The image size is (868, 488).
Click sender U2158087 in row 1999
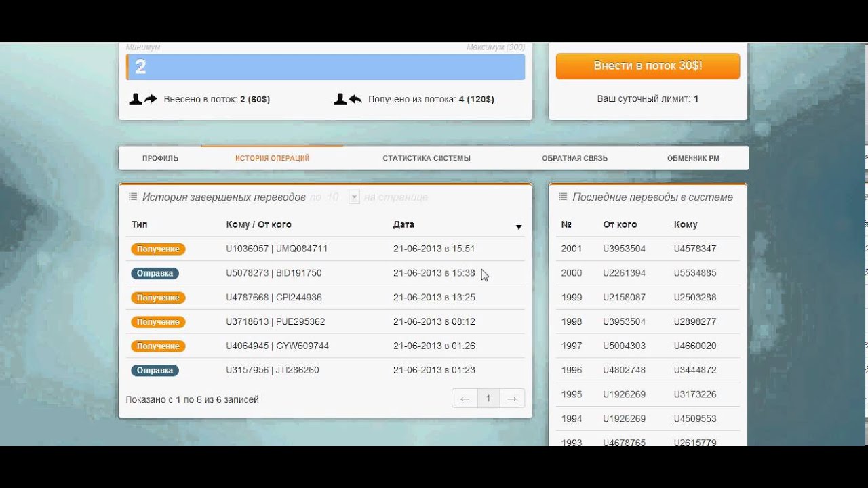coord(625,298)
